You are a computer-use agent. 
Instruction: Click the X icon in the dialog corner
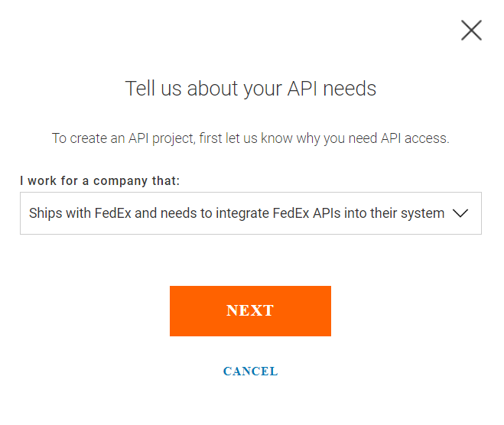click(x=471, y=31)
